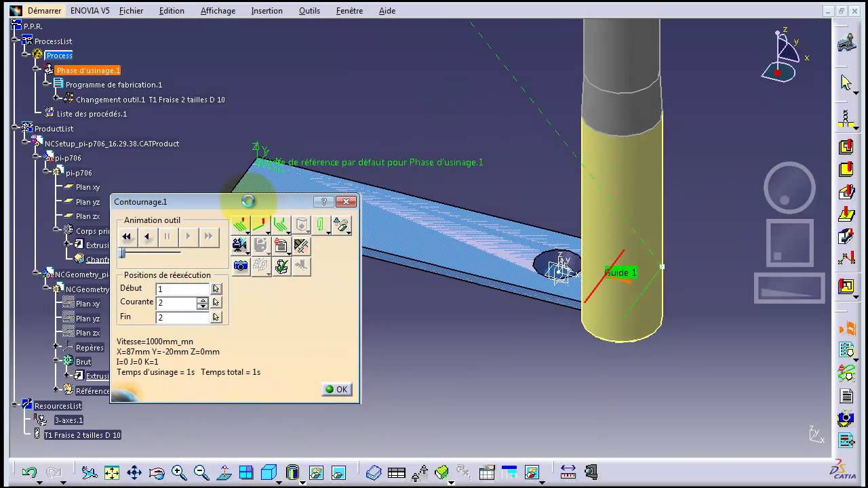Select the Zoom In magnifier tool
The width and height of the screenshot is (868, 488).
click(x=179, y=472)
